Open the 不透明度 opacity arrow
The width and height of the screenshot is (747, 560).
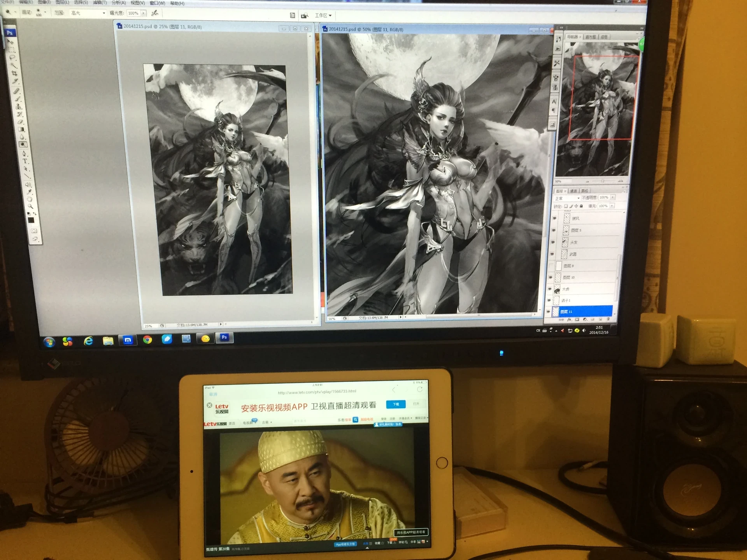pos(612,198)
